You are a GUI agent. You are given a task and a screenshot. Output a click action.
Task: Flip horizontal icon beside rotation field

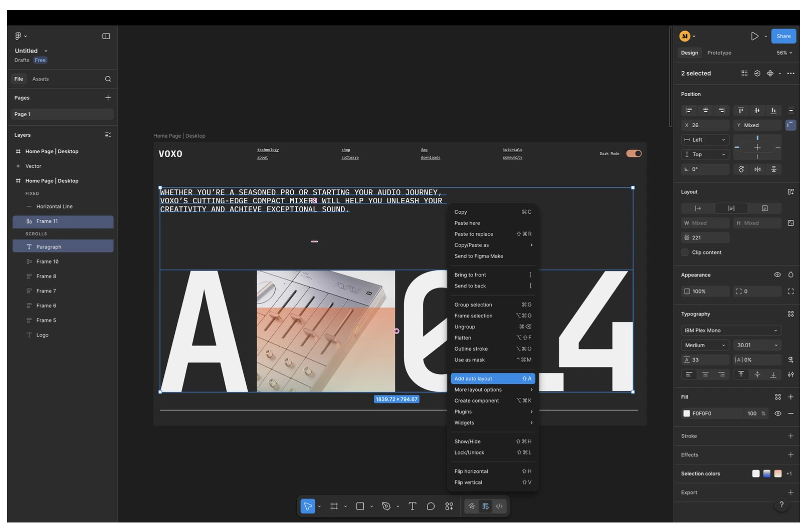(x=757, y=169)
